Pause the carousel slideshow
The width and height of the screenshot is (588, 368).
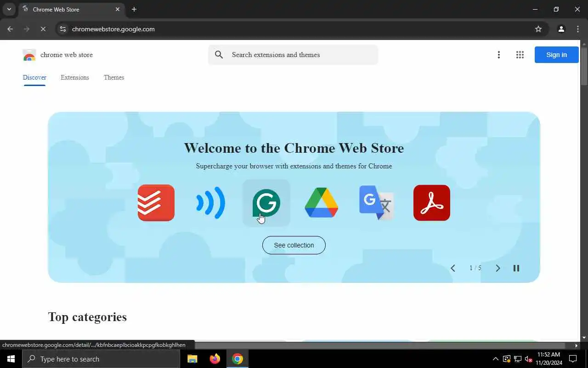(x=516, y=268)
